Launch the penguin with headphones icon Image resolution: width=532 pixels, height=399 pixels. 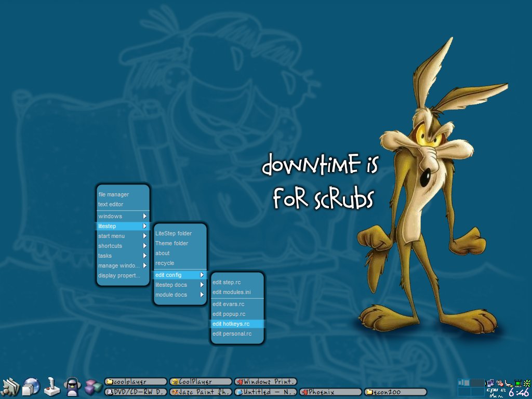(72, 387)
